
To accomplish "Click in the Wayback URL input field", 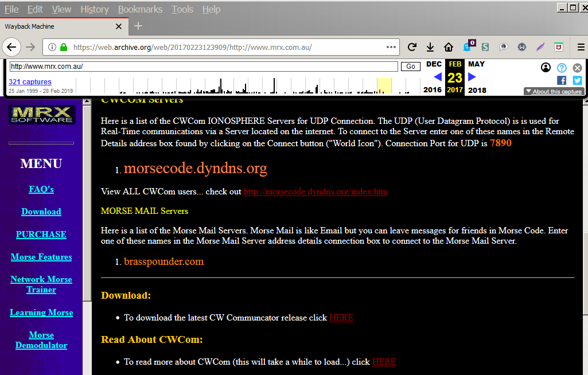I will [204, 67].
